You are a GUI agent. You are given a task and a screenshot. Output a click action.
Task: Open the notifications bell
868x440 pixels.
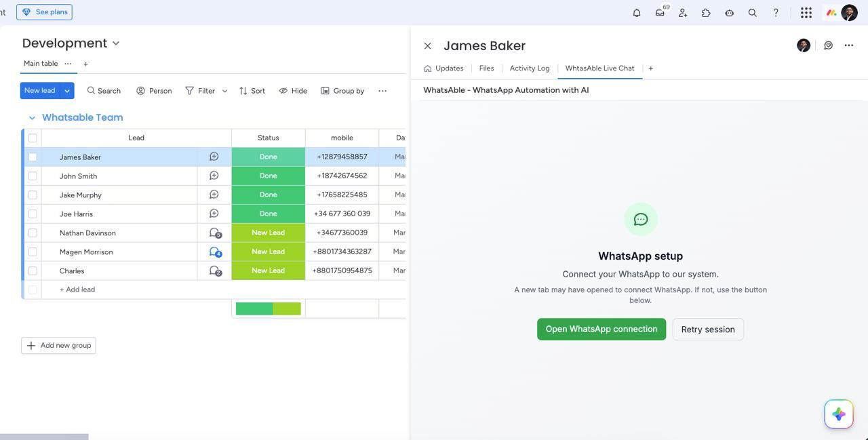coord(636,12)
